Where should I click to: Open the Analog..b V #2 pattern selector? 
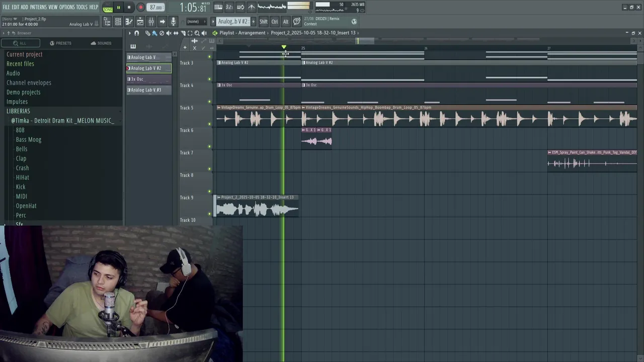point(233,22)
